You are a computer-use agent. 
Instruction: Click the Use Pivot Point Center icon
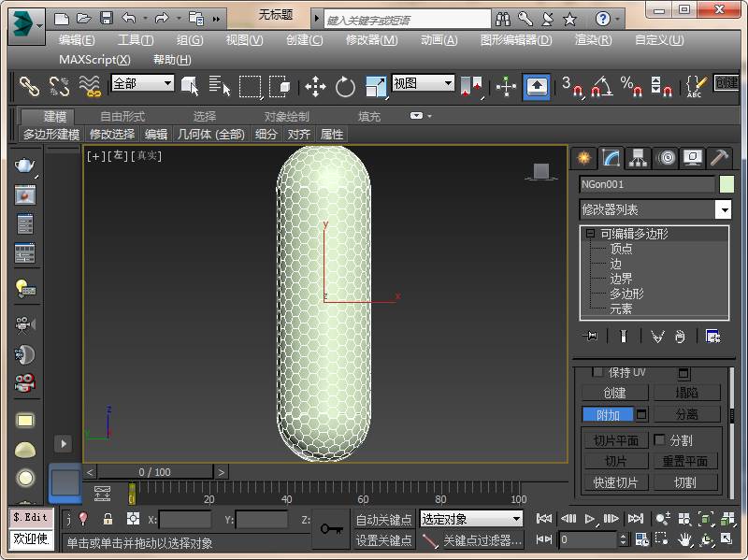pos(471,87)
